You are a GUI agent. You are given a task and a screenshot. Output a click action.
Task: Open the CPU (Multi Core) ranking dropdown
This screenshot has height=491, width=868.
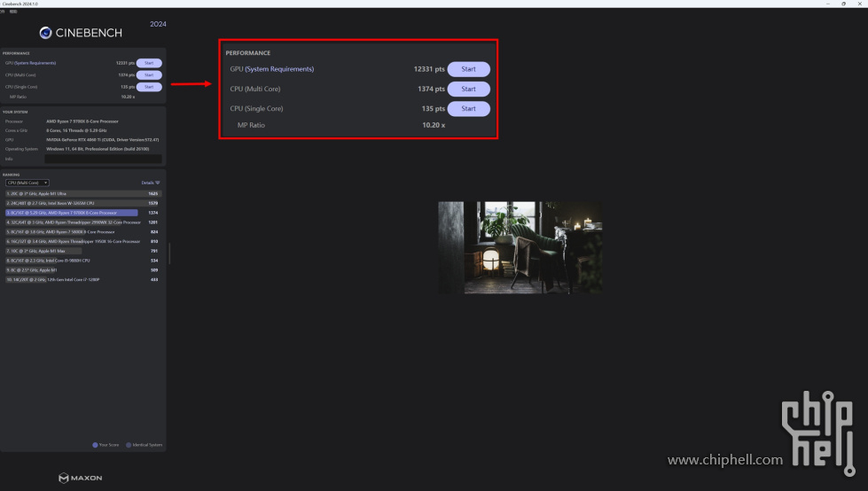pyautogui.click(x=27, y=183)
